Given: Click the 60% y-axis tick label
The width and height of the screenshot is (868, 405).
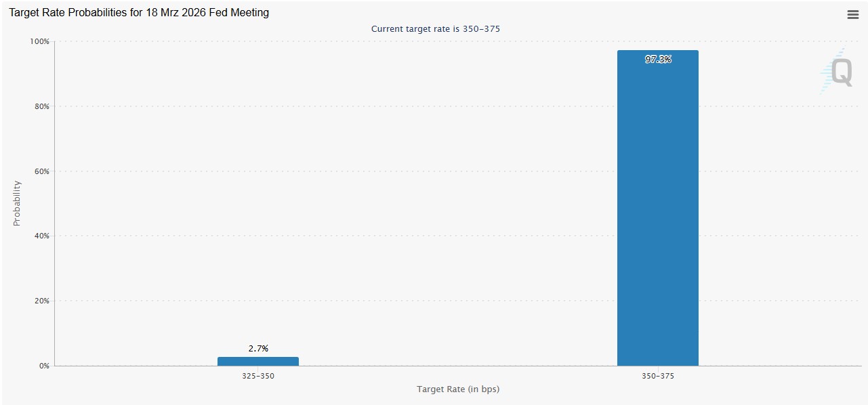Looking at the screenshot, I should point(41,171).
